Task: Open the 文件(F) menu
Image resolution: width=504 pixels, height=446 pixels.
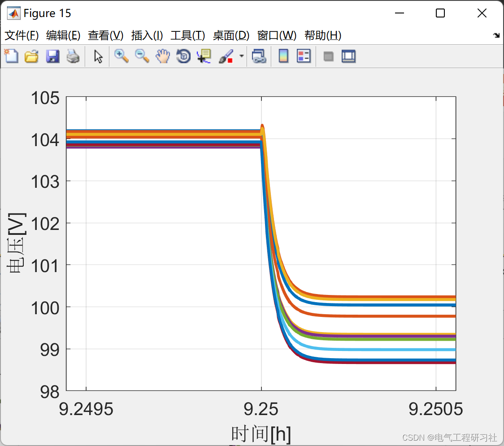Action: click(x=22, y=35)
